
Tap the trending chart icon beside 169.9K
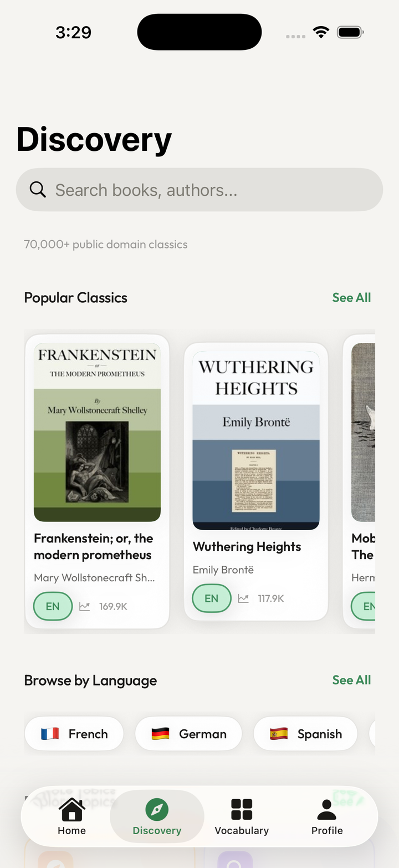pyautogui.click(x=85, y=606)
